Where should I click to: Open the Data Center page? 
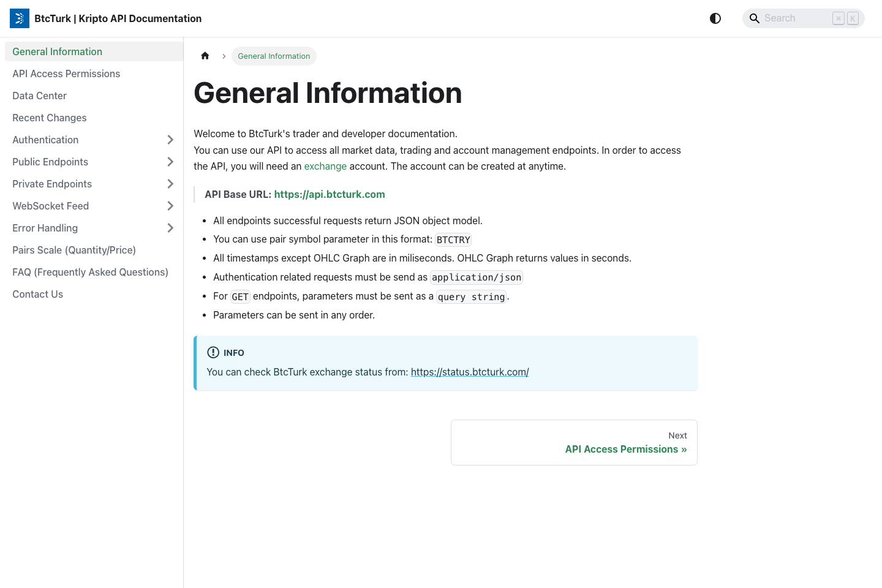coord(39,96)
